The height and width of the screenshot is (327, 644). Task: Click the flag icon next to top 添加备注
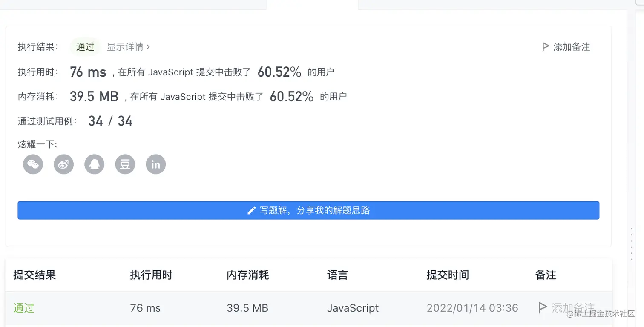click(545, 47)
